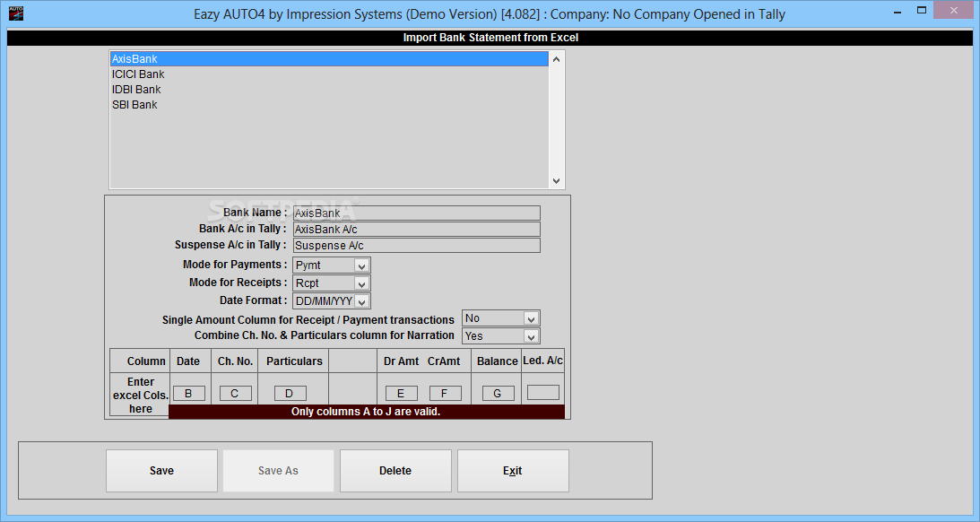The height and width of the screenshot is (522, 980).
Task: Select ICICI Bank in the bank list
Action: click(329, 74)
